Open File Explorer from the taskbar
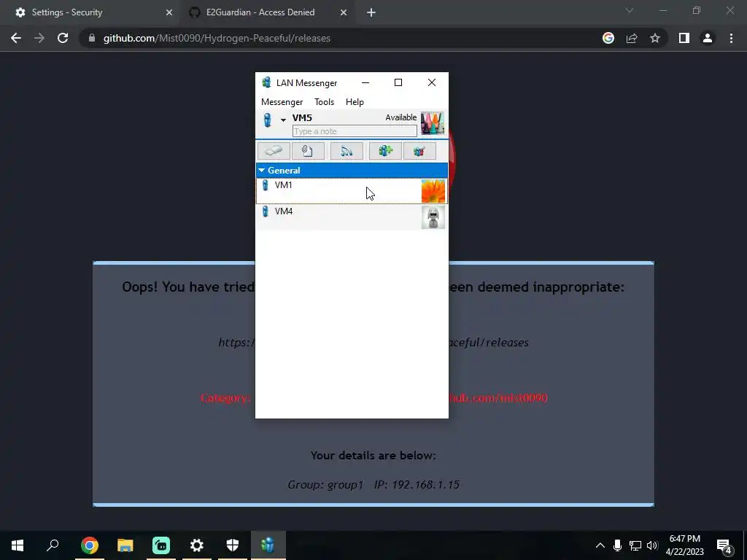The image size is (747, 560). [125, 545]
